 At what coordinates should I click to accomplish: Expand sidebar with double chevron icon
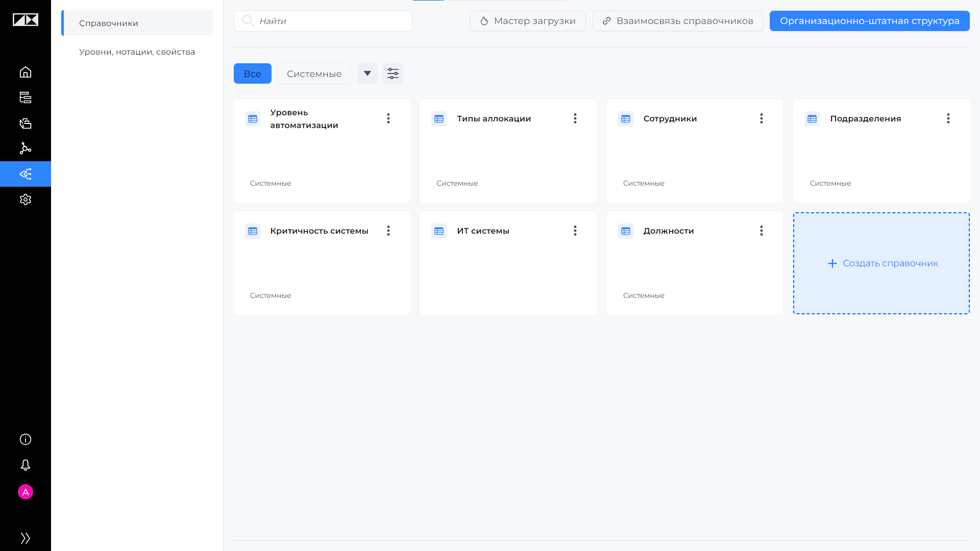tap(26, 538)
